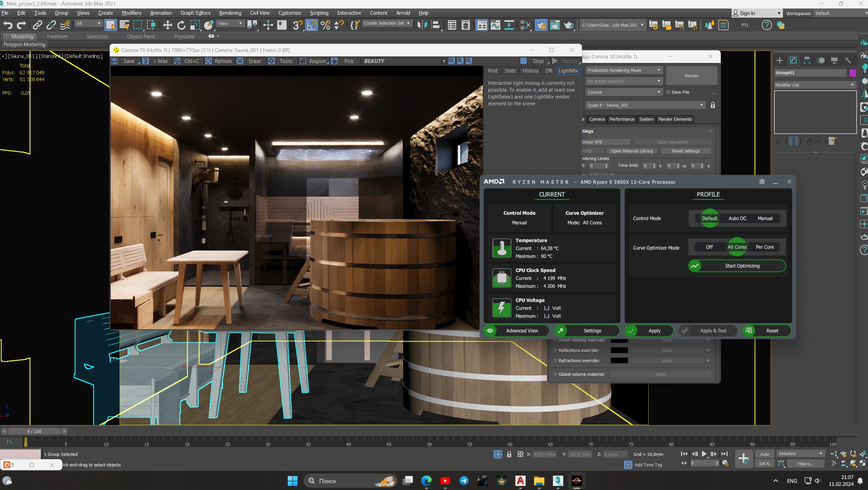Select the Move transform tool
868x490 pixels.
[167, 25]
